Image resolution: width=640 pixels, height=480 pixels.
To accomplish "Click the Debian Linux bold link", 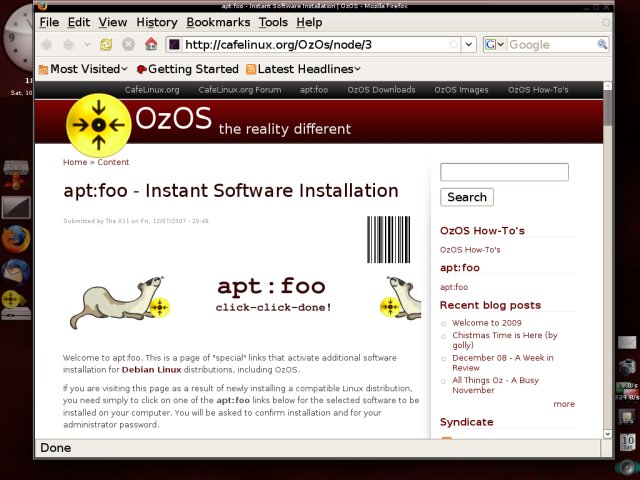I will (151, 370).
